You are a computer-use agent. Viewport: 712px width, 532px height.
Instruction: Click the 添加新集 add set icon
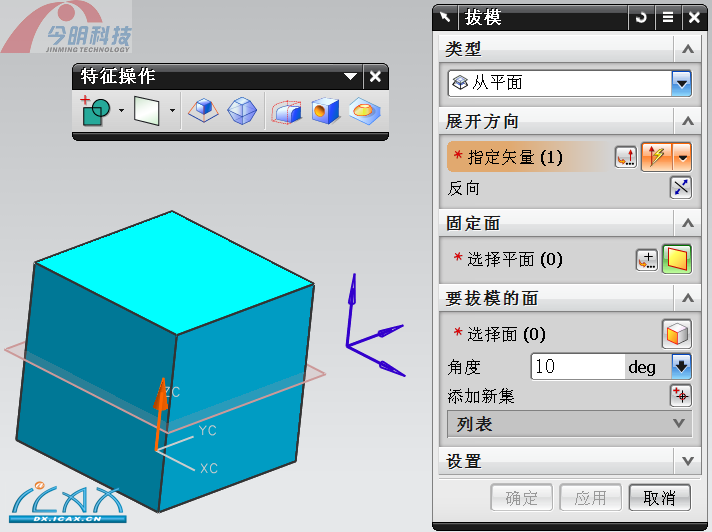coord(681,395)
